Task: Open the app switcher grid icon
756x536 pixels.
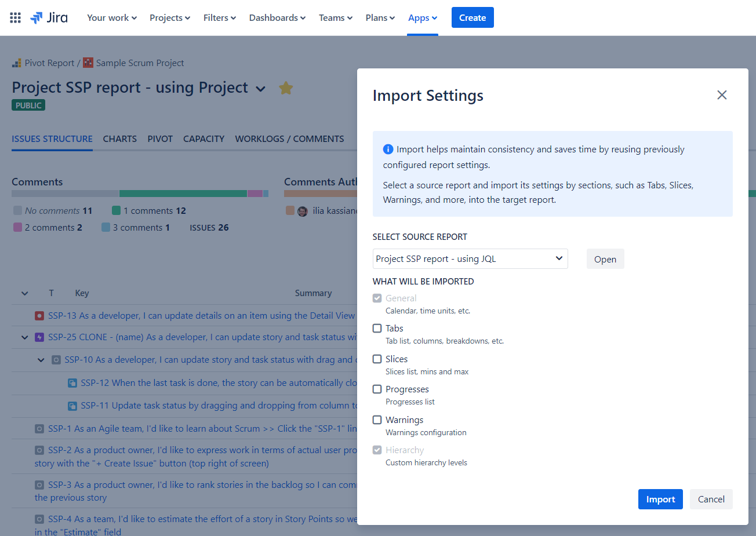Action: coord(16,18)
